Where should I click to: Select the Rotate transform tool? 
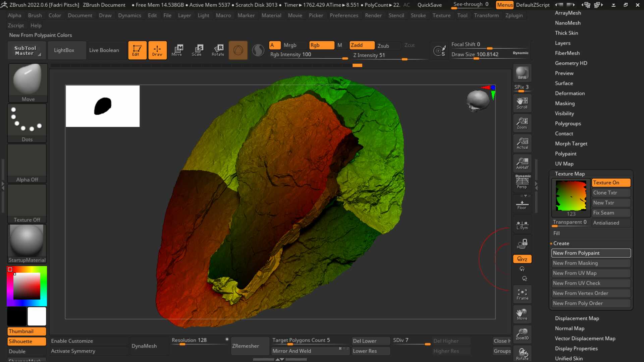coord(218,50)
